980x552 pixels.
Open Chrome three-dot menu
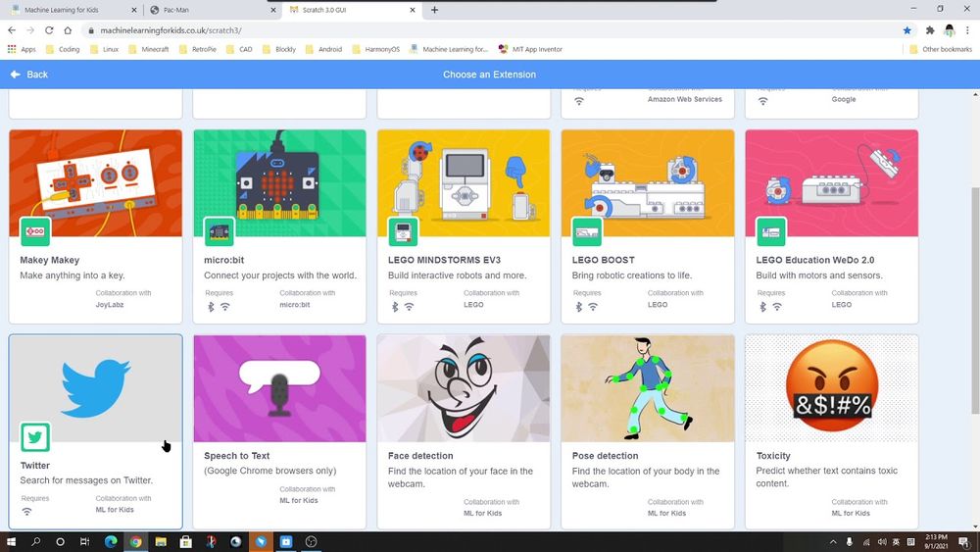967,30
